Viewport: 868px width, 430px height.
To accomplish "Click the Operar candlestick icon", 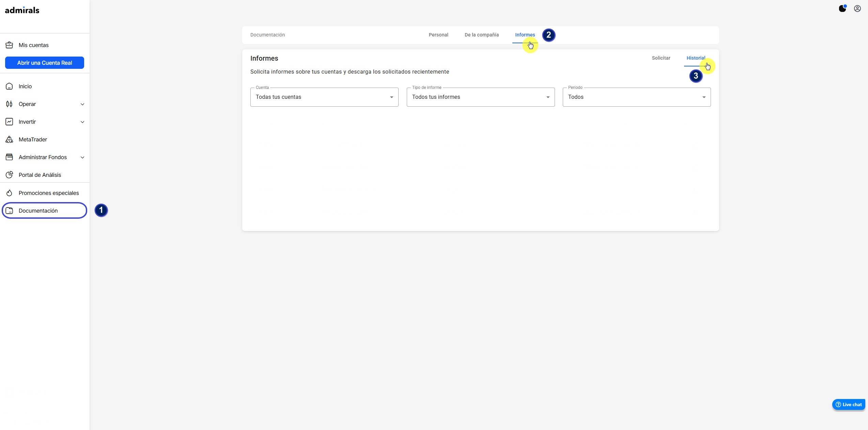I will 9,104.
